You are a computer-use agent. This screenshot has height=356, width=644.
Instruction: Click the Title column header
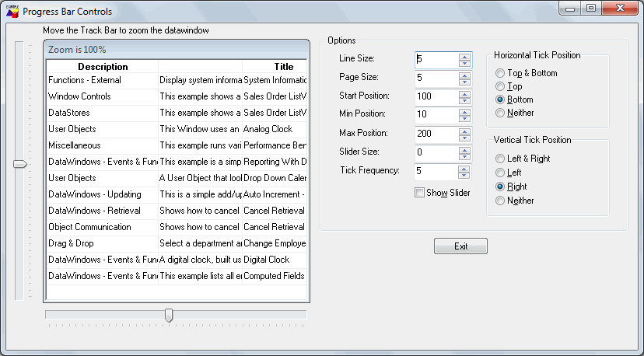[x=283, y=67]
